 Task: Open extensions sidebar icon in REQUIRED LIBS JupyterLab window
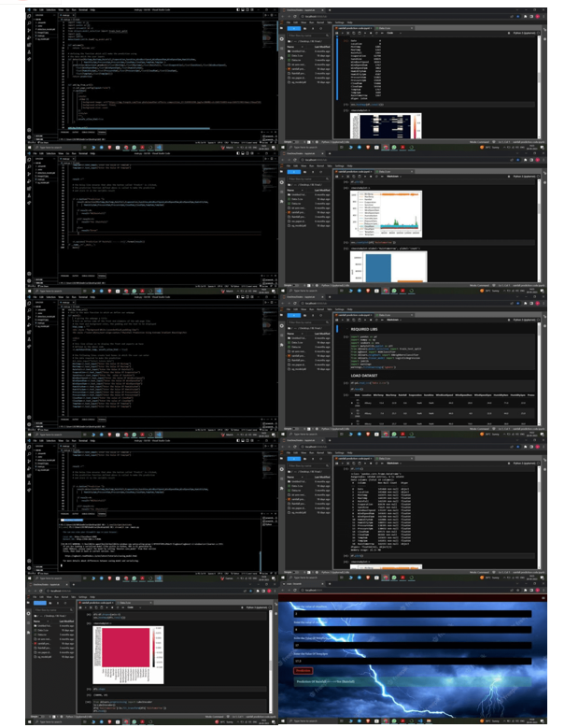tap(281, 345)
